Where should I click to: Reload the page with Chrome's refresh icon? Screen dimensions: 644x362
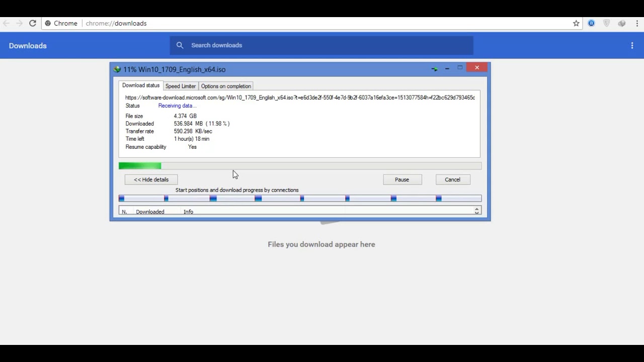(x=32, y=23)
